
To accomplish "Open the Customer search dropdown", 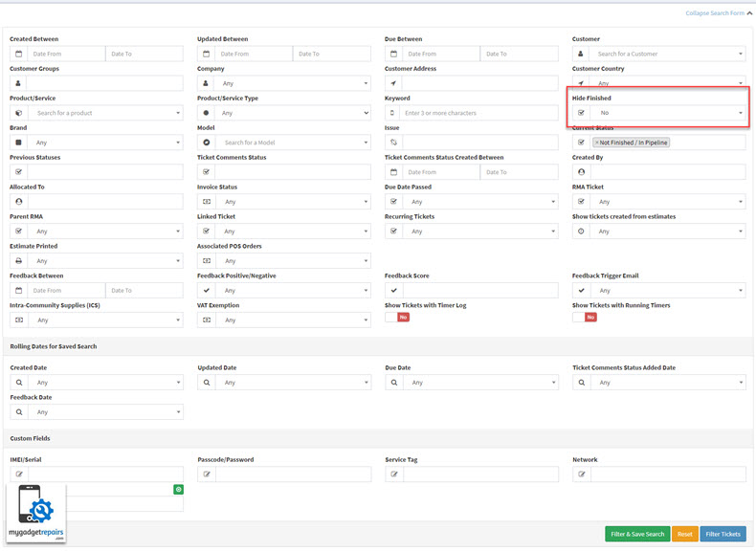I will coord(668,54).
